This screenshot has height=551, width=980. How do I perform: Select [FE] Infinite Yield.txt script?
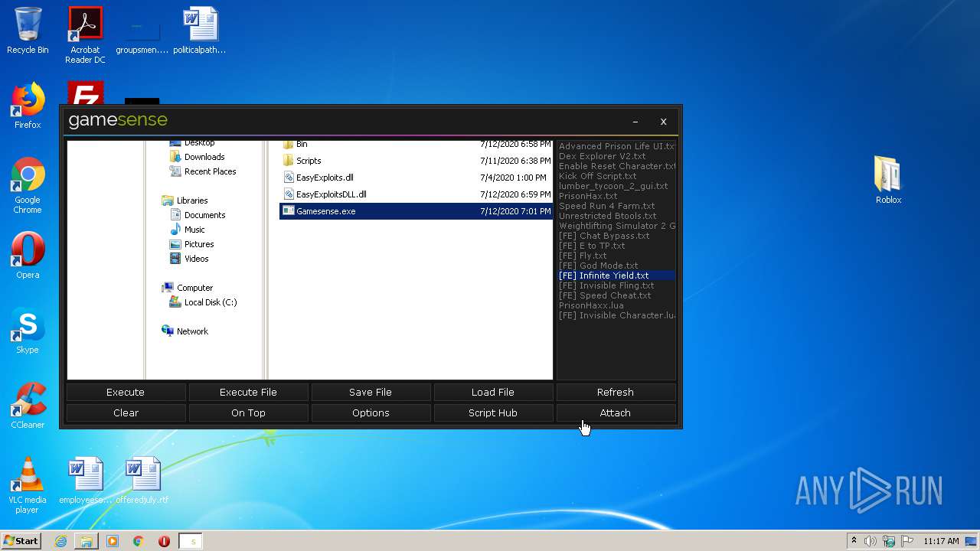pyautogui.click(x=617, y=275)
